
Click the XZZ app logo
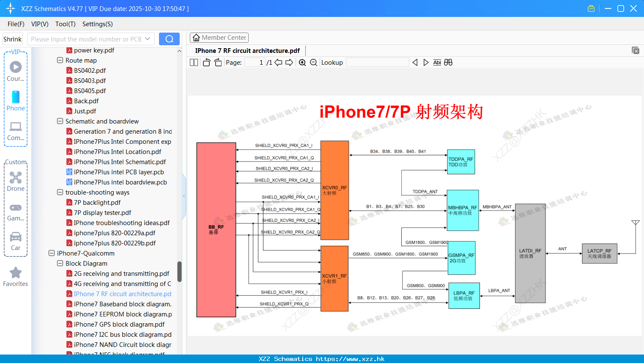pos(11,8)
